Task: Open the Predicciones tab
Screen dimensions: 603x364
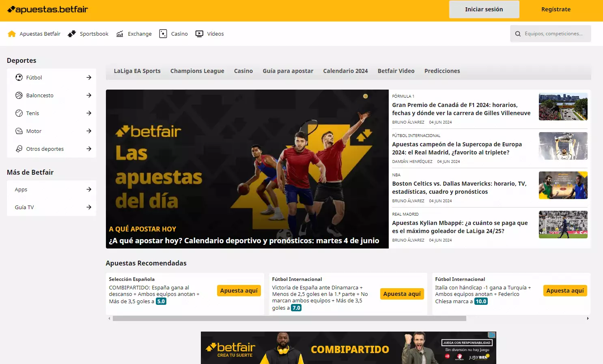Action: point(442,71)
